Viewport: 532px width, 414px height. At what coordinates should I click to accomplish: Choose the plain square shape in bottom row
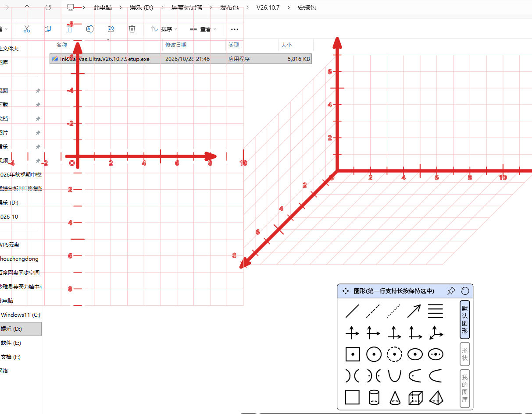[x=352, y=397]
